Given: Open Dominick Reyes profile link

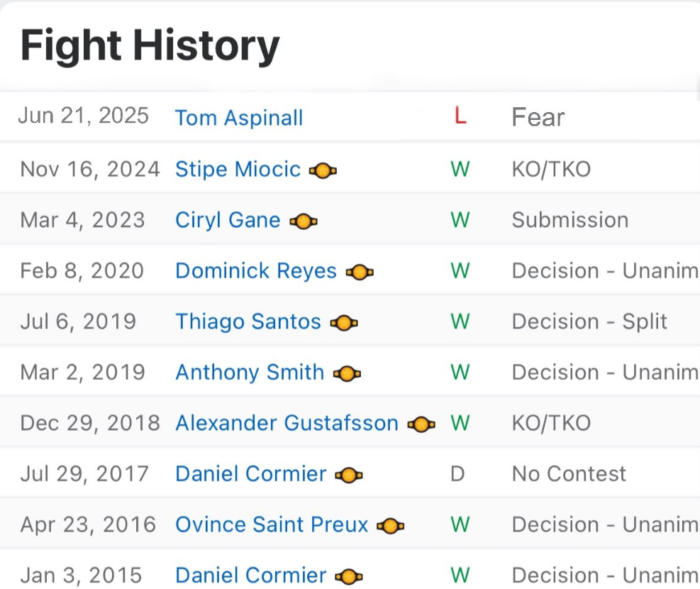Looking at the screenshot, I should [x=256, y=271].
